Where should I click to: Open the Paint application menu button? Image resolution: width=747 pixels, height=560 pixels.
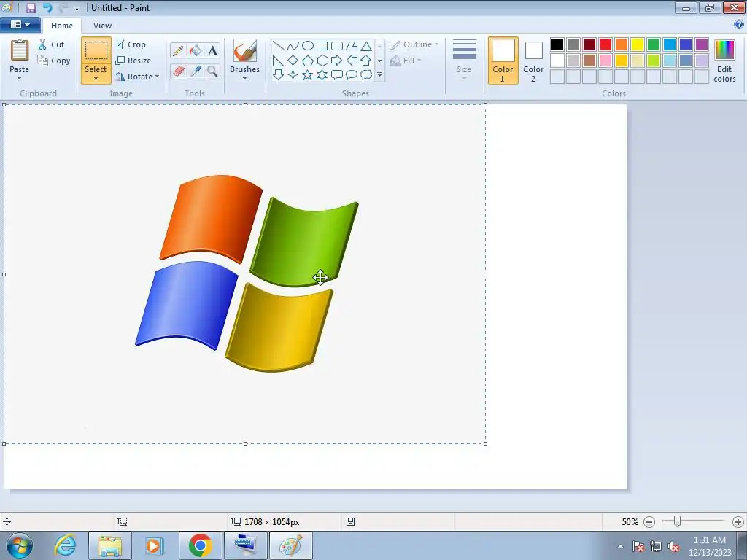(20, 25)
